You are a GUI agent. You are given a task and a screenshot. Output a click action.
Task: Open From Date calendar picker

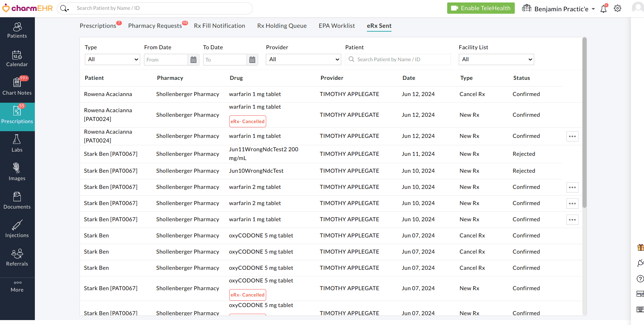pos(193,60)
